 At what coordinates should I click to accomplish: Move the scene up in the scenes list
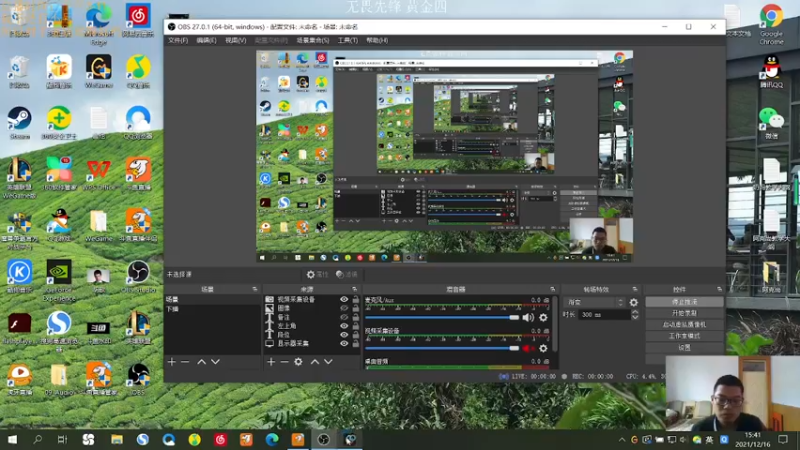202,362
